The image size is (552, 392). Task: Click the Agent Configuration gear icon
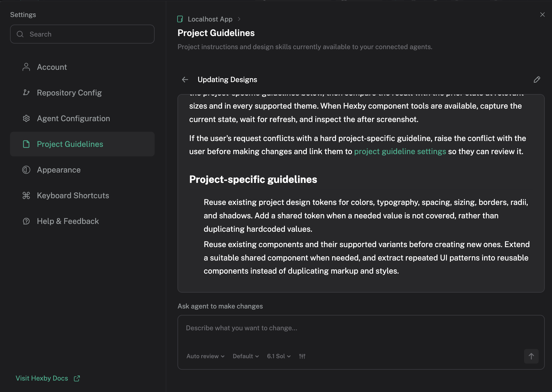point(26,118)
